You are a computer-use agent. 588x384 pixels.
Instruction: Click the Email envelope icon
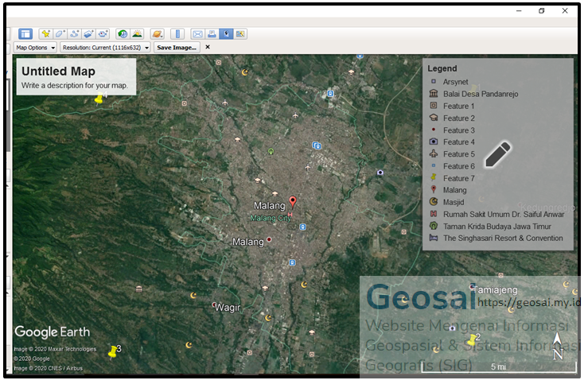click(x=197, y=34)
